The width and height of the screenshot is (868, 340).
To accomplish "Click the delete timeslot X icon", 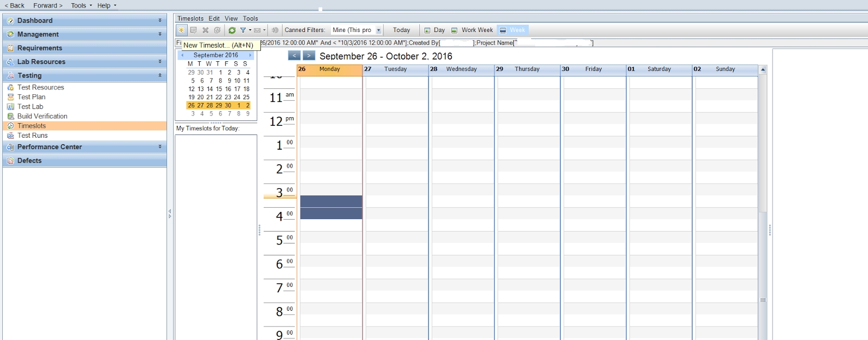I will coord(206,30).
